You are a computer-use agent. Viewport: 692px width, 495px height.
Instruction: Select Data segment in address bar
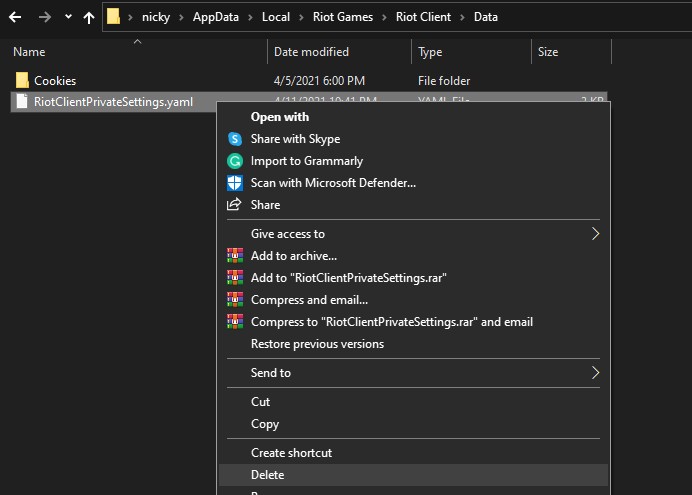pyautogui.click(x=485, y=17)
